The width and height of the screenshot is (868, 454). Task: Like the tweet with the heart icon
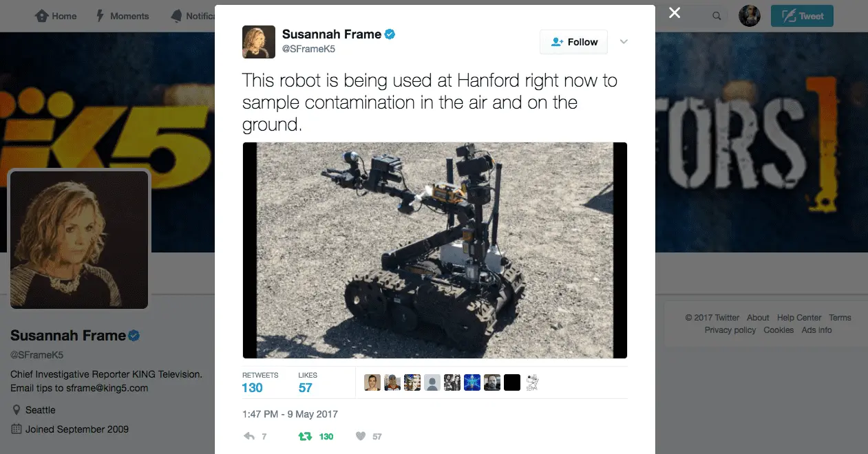360,436
